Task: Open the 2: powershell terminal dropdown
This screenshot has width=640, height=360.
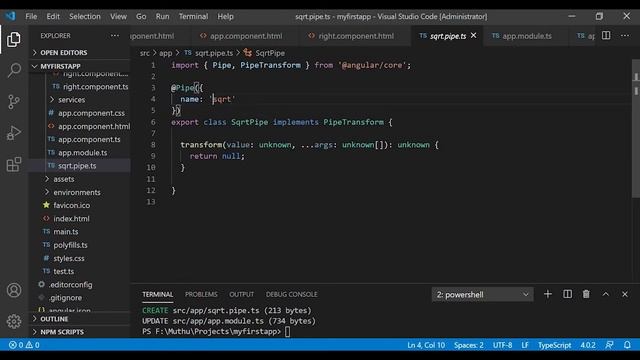Action: (x=482, y=295)
